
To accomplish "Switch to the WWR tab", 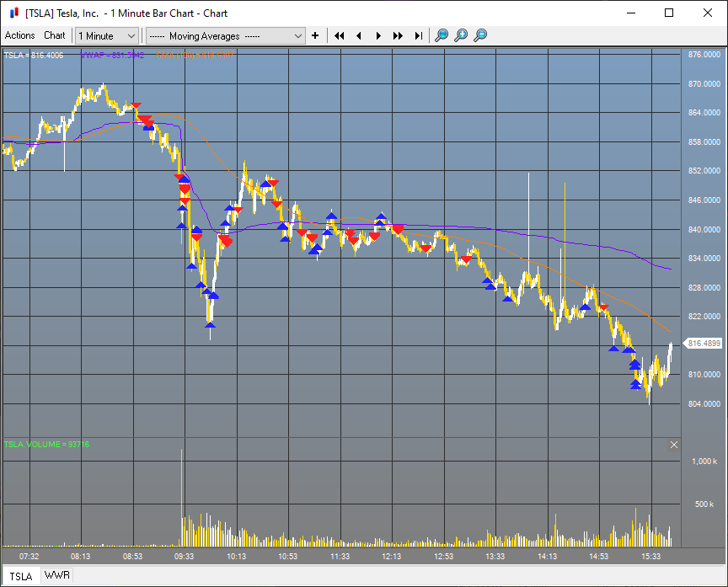I will click(x=58, y=576).
